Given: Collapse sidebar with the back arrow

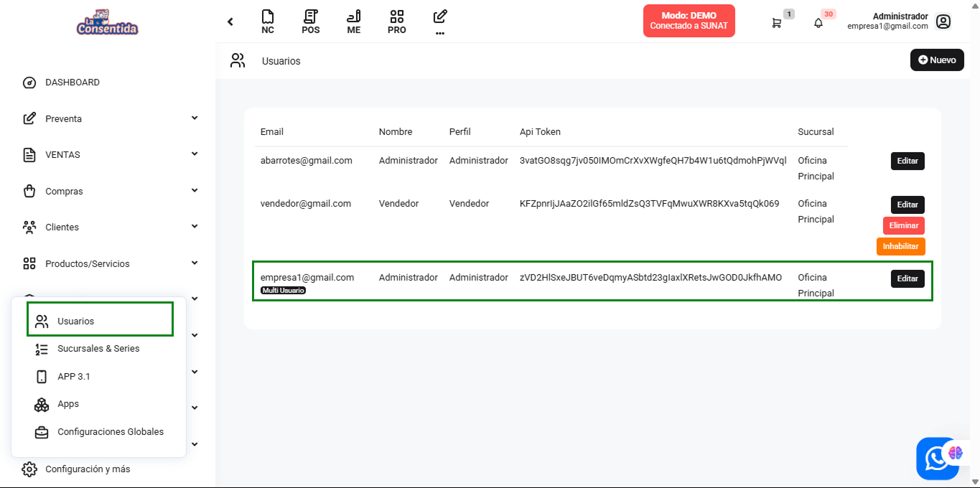Looking at the screenshot, I should (x=230, y=22).
